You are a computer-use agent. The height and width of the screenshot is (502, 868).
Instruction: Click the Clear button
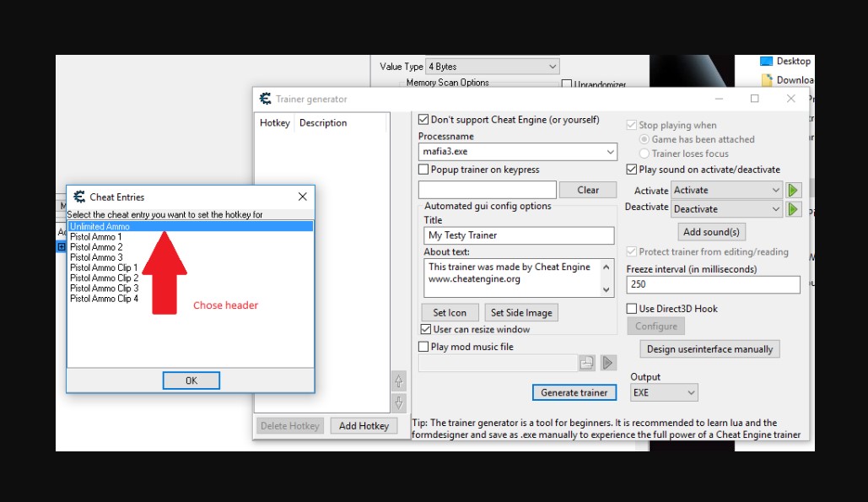coord(588,190)
